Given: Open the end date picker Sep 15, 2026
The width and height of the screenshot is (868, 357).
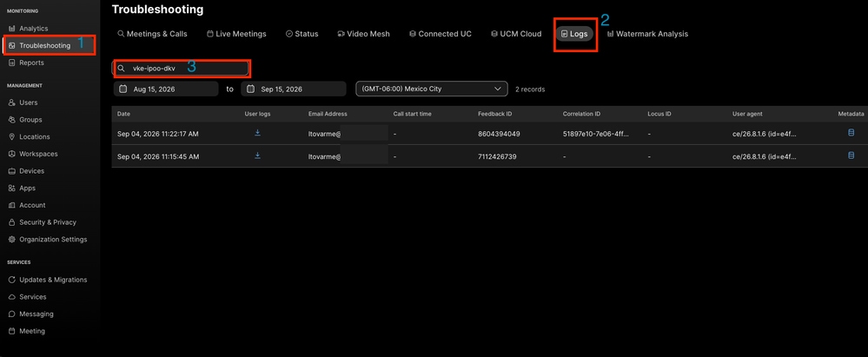Looking at the screenshot, I should (x=294, y=89).
